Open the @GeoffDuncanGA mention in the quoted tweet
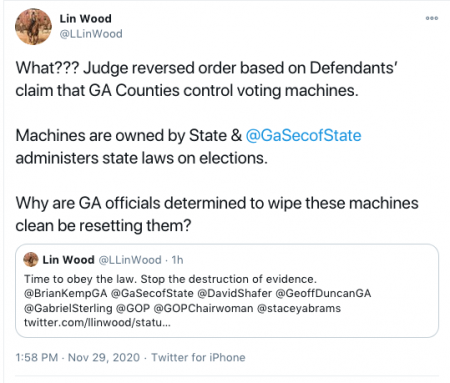Screen dimensions: 450x383 pyautogui.click(x=323, y=293)
